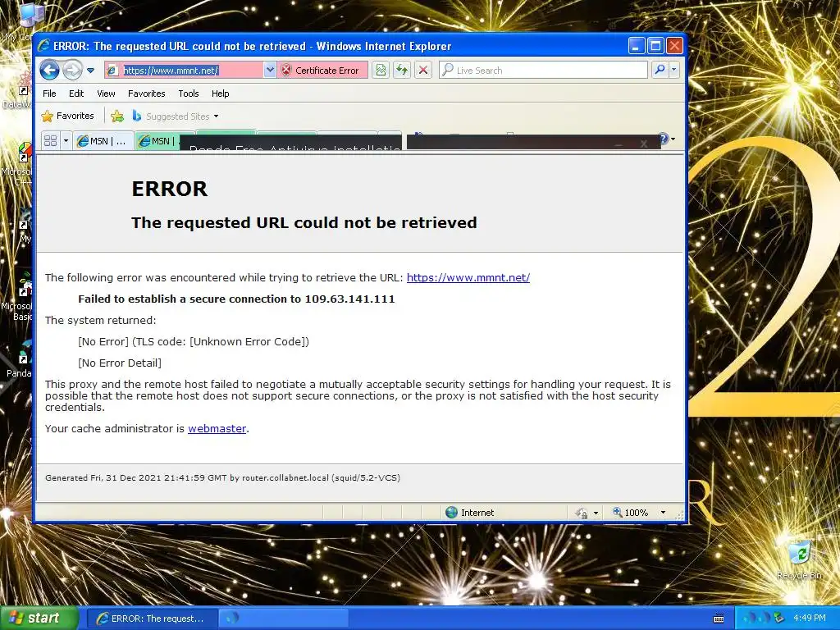Click the greyed Forward arrow button

tap(72, 71)
